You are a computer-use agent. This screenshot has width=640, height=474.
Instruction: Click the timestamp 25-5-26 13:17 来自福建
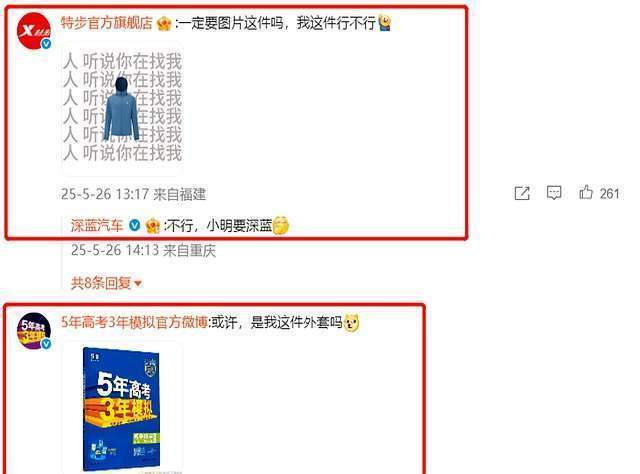point(133,194)
